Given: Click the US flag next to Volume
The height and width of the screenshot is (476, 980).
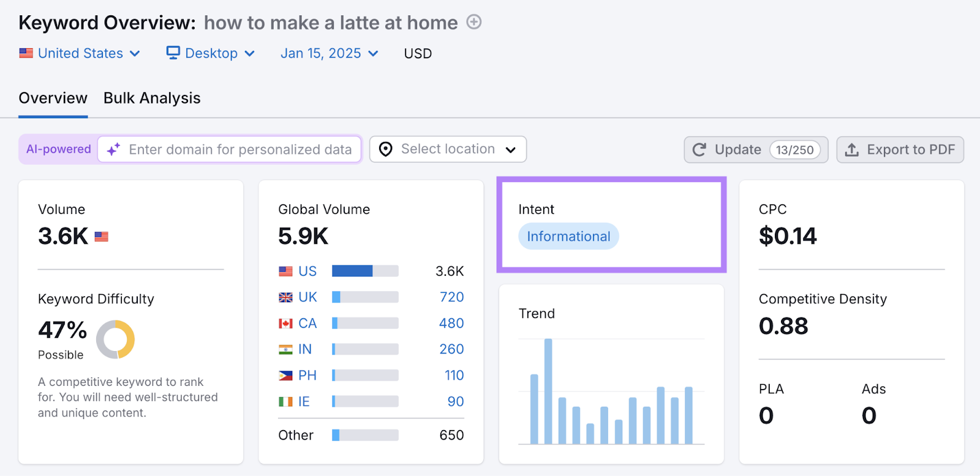Looking at the screenshot, I should coord(102,236).
